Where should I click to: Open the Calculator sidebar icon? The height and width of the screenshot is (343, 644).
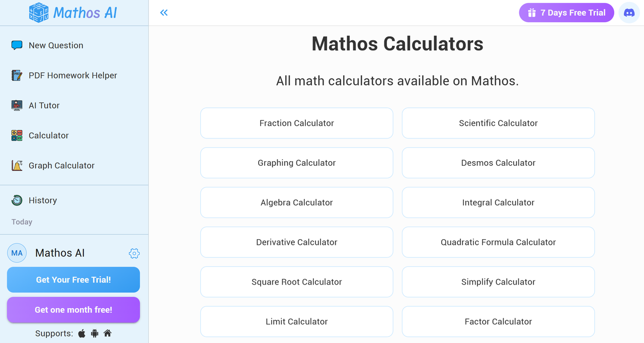pos(17,135)
